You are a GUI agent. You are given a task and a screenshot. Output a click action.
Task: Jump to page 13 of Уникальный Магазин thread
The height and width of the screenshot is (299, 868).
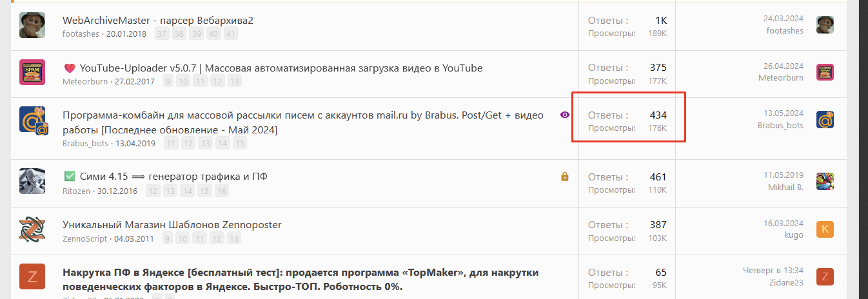[235, 238]
